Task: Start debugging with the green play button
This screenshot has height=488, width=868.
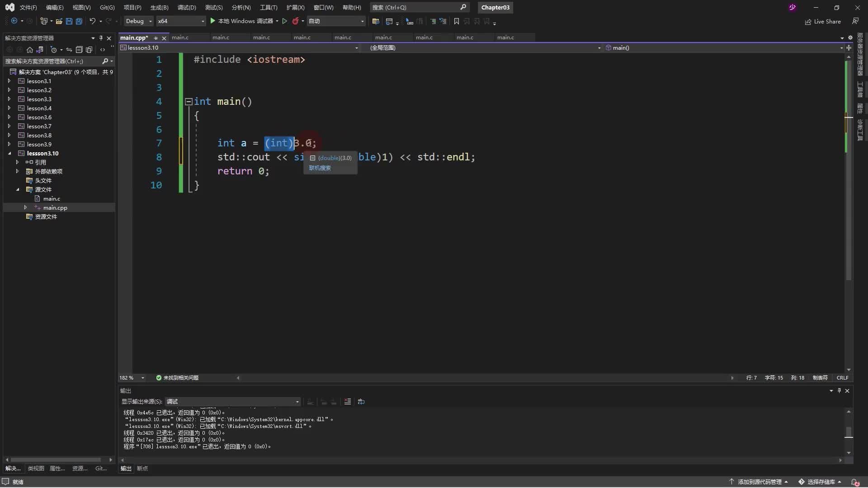Action: [x=212, y=21]
